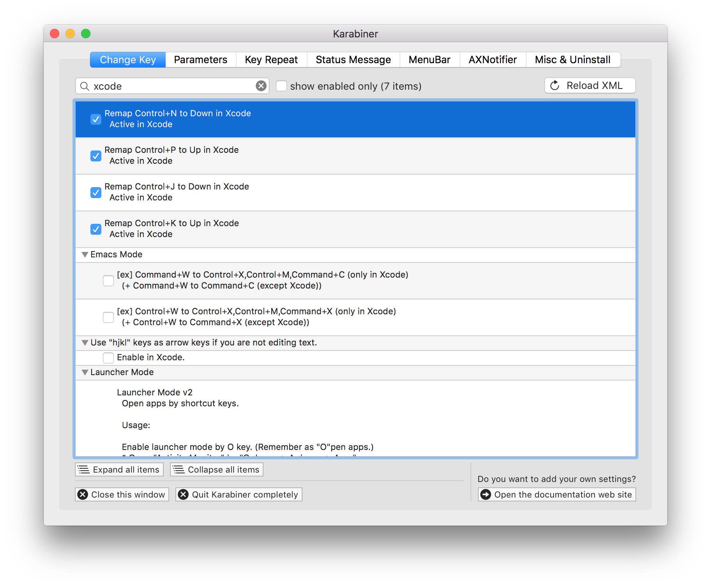Click the list icon beside Expand all items
Image resolution: width=711 pixels, height=588 pixels.
(84, 469)
